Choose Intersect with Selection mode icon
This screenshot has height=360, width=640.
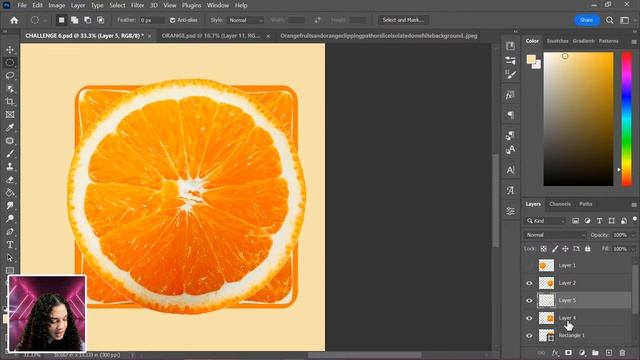(100, 20)
